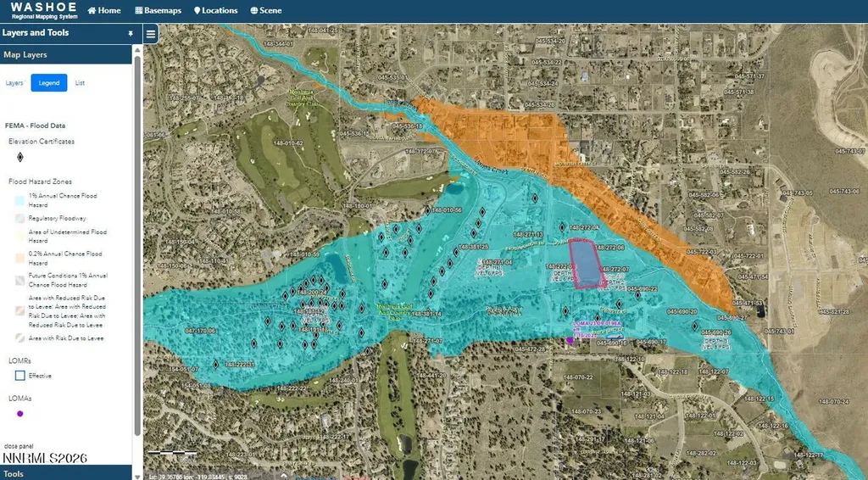
Task: Select the pink-outlined highlighted parcel
Action: (x=587, y=264)
